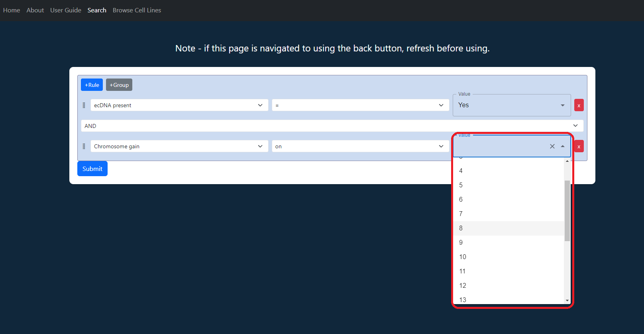644x334 pixels.
Task: Add a new rule with +Rule
Action: click(x=92, y=85)
